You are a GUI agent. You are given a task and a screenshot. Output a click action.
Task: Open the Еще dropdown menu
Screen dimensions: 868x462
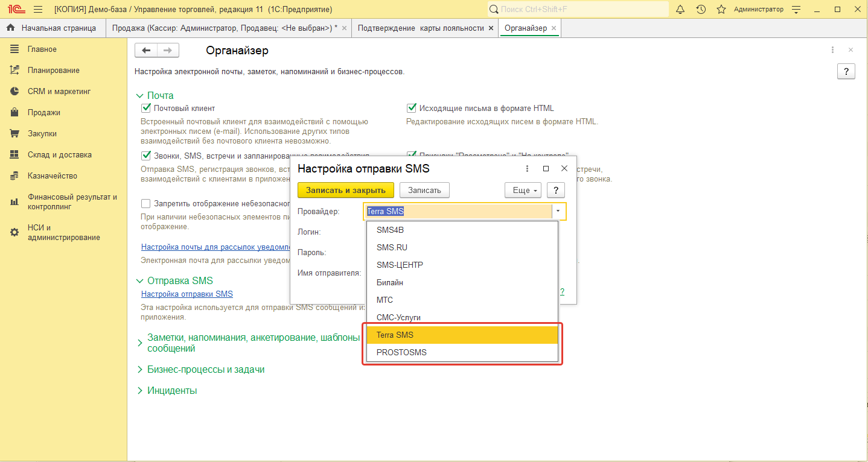point(523,190)
